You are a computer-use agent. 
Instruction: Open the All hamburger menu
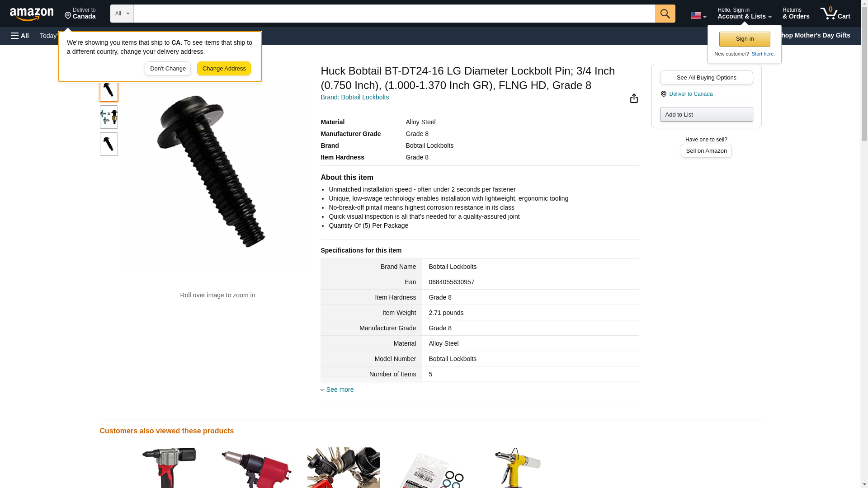(x=20, y=36)
